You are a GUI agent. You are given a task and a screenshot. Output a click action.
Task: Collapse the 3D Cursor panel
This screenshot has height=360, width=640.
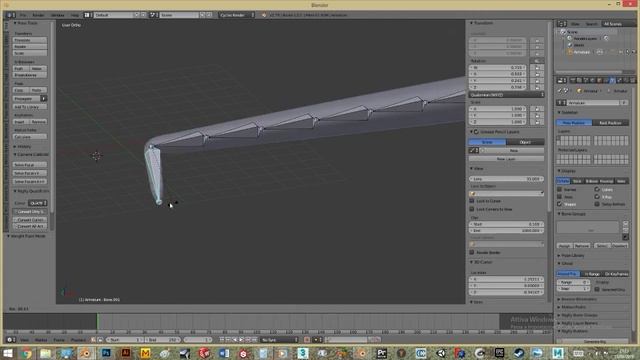[x=482, y=262]
